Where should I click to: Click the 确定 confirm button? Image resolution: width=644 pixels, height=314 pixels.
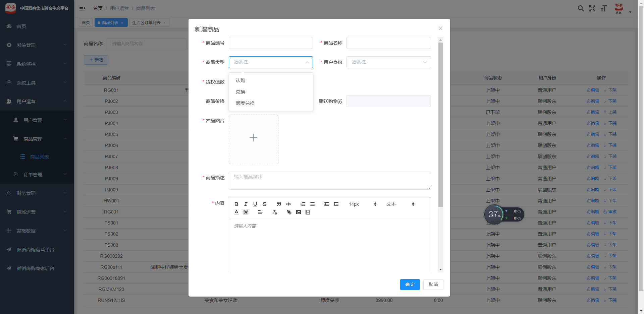[410, 285]
